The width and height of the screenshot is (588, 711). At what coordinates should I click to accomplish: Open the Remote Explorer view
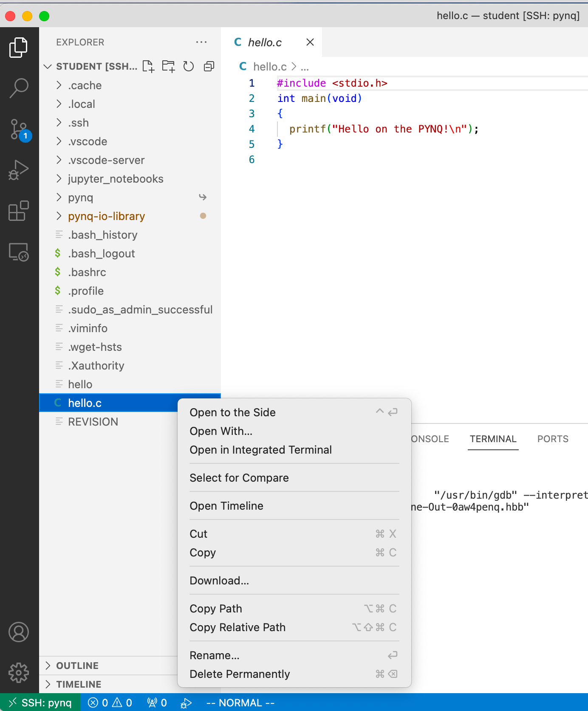19,252
